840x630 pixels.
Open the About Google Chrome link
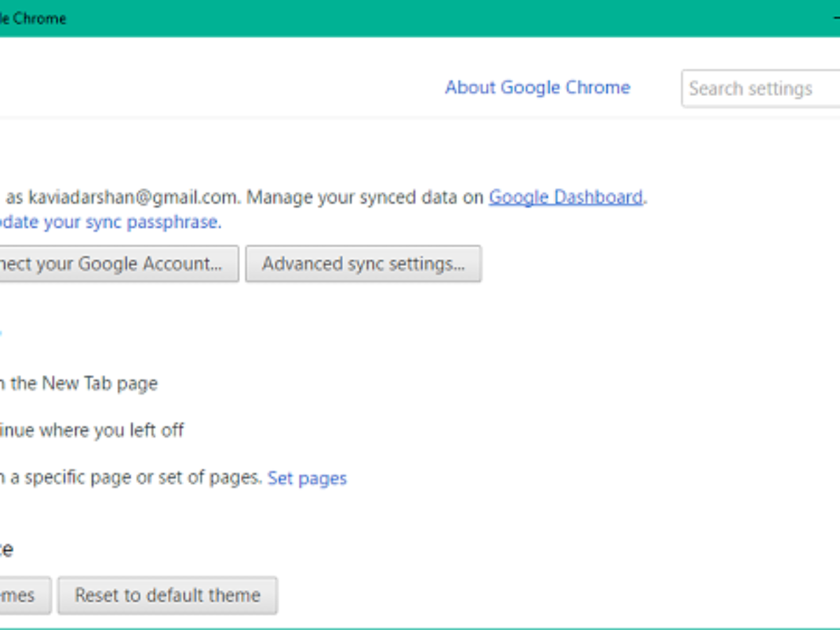[537, 87]
